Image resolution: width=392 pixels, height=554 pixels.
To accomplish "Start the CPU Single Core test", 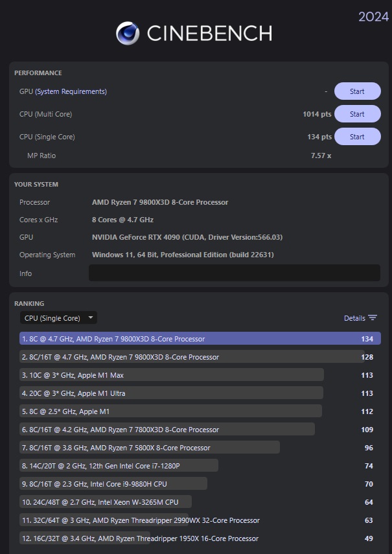I will click(x=358, y=137).
